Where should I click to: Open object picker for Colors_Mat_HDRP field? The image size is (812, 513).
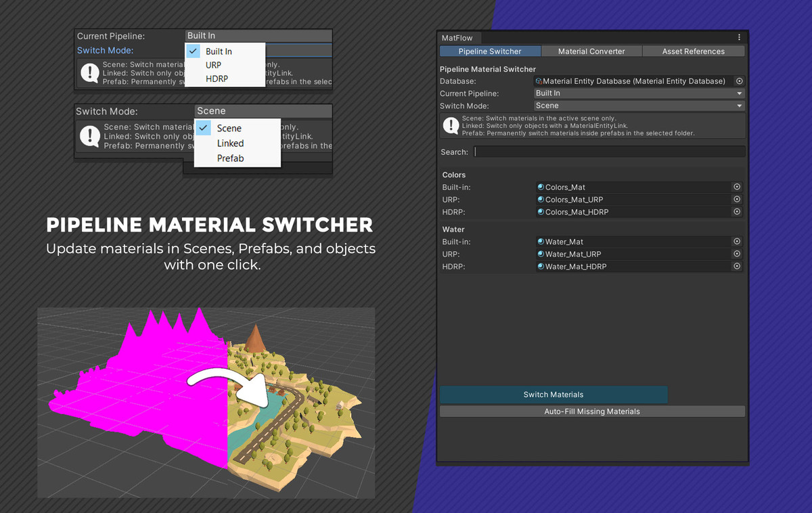(737, 212)
